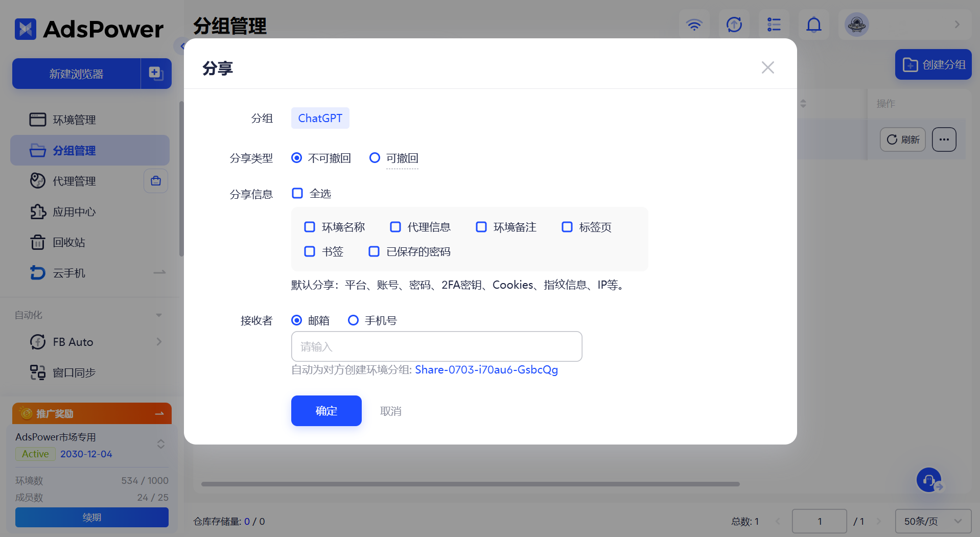
Task: Open group management menu item
Action: pos(90,150)
